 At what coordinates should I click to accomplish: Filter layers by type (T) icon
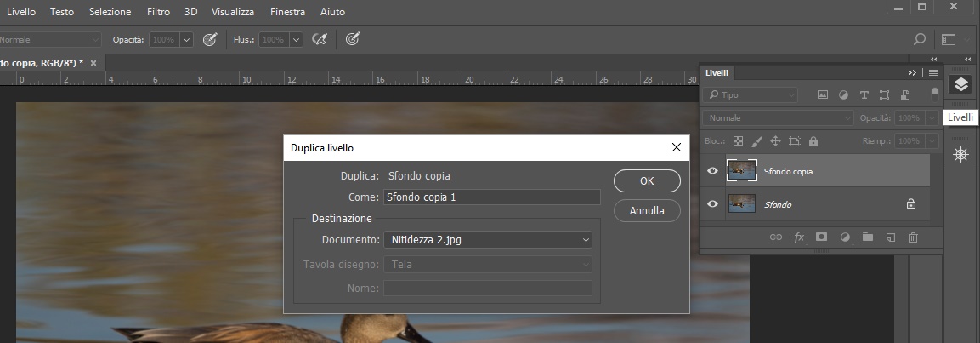pos(864,95)
